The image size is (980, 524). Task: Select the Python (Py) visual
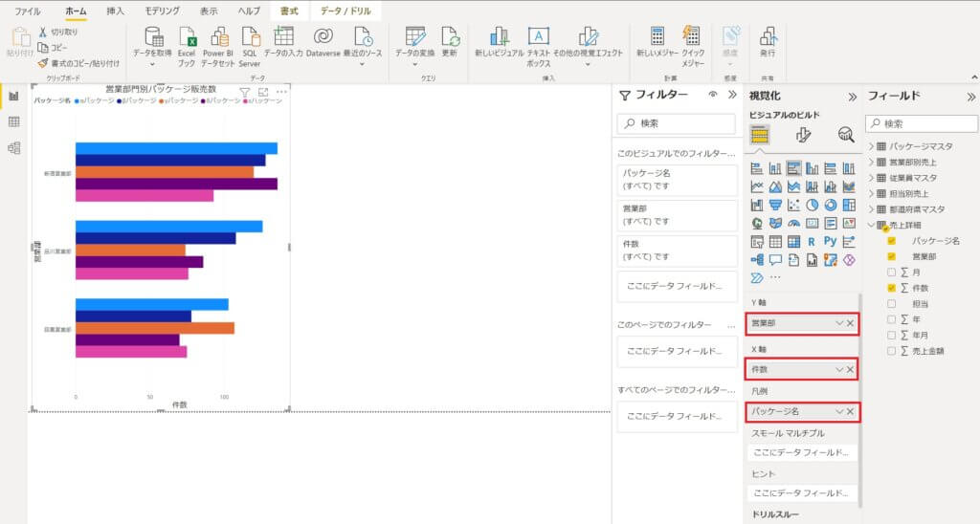point(830,242)
